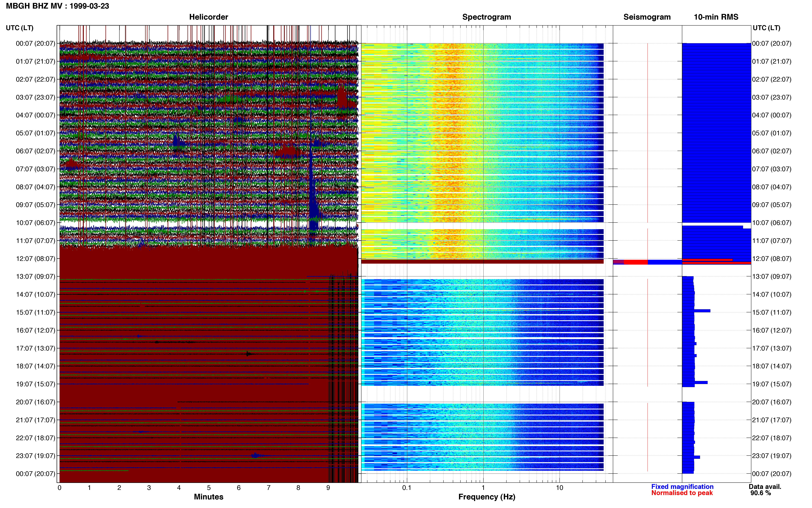Click the title 'MBGH BHZ MV : 1999-03-23'

click(x=57, y=6)
